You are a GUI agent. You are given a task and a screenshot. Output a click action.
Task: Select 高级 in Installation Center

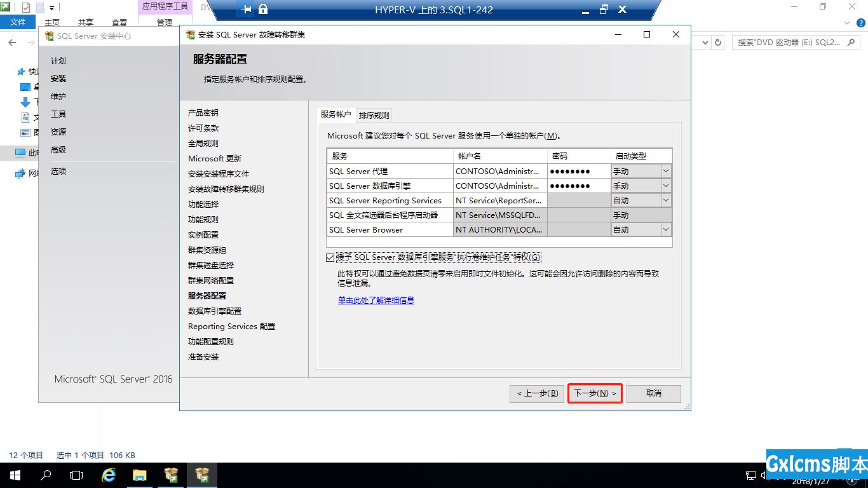point(58,150)
